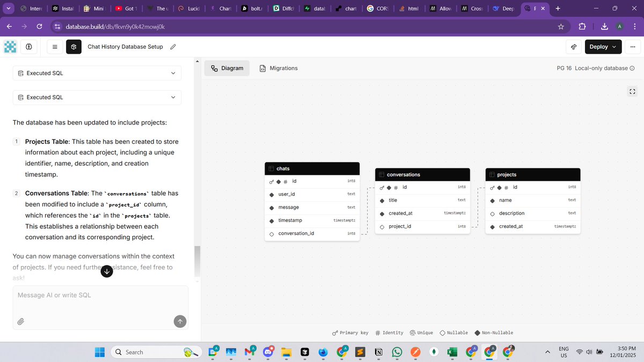The height and width of the screenshot is (362, 644).
Task: Click the browser profile avatar
Action: (x=619, y=27)
